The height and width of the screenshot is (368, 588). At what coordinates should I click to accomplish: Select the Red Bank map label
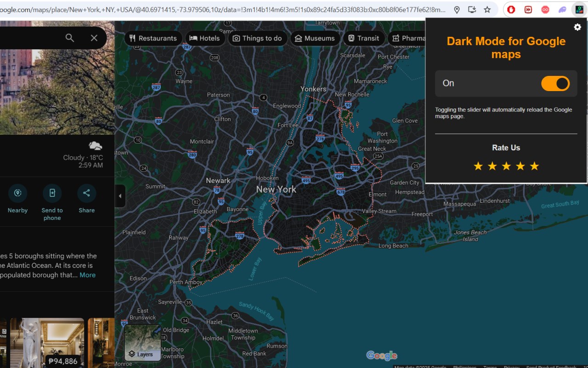click(254, 354)
